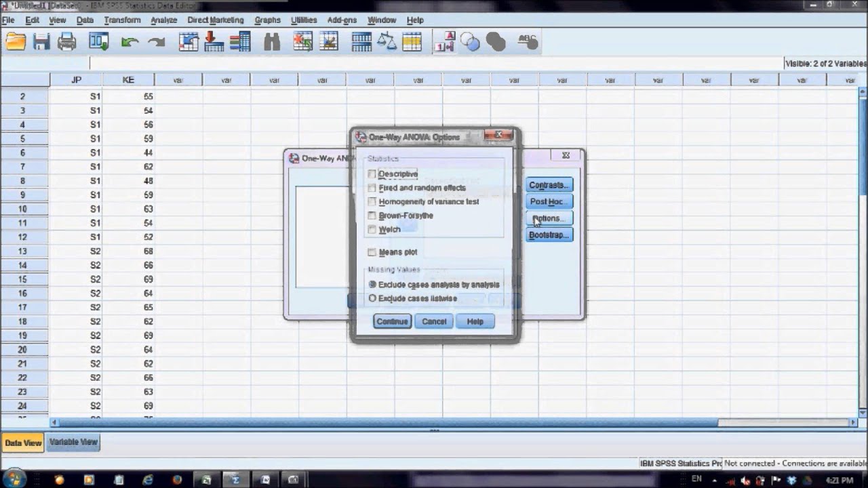The height and width of the screenshot is (488, 868).
Task: Click the Split file toolbar icon
Action: click(x=361, y=42)
